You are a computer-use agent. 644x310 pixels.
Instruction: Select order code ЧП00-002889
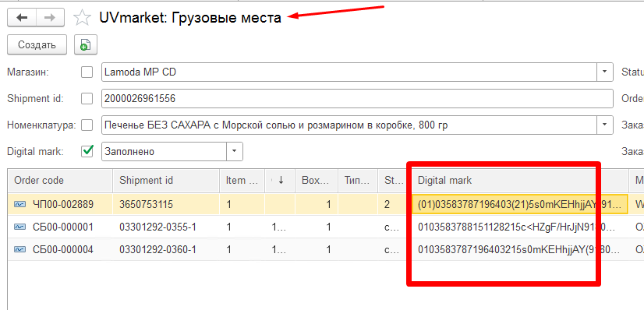pos(63,204)
